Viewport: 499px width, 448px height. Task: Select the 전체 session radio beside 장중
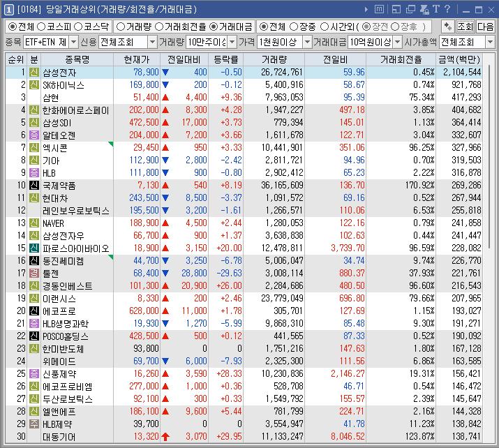264,27
